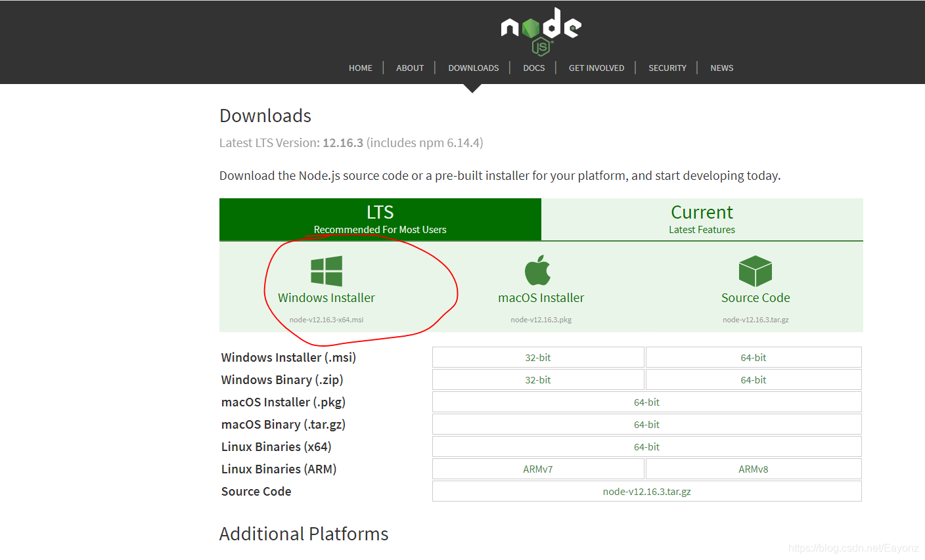Screen dimensions: 925x560
Task: Click Latest LTS Version 12.16.3 text
Action: (x=351, y=142)
